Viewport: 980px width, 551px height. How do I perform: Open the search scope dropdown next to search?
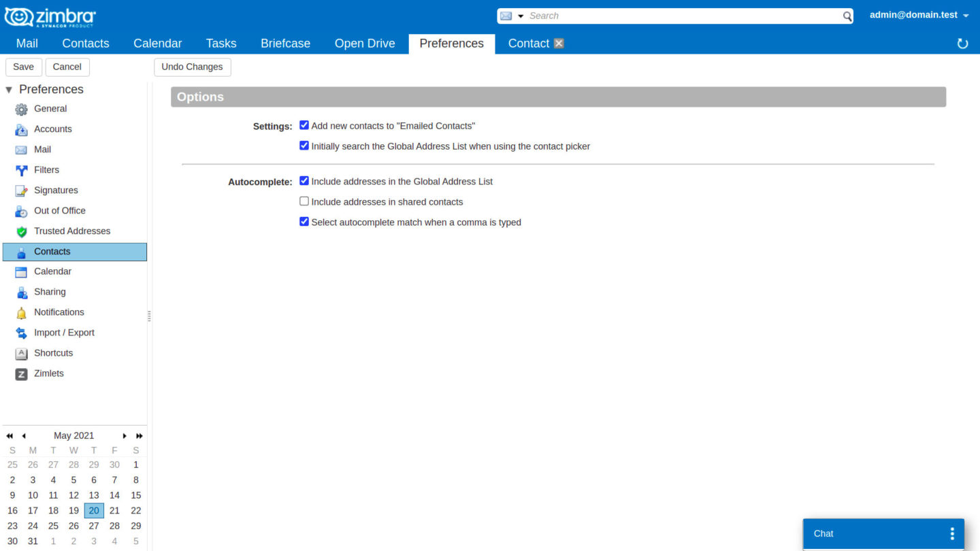[521, 15]
